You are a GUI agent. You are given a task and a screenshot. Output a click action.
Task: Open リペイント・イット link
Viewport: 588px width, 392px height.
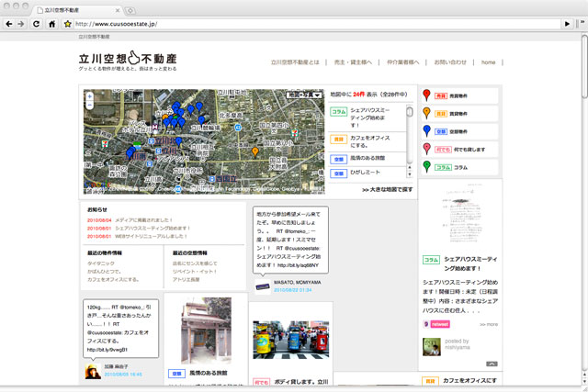coord(195,272)
